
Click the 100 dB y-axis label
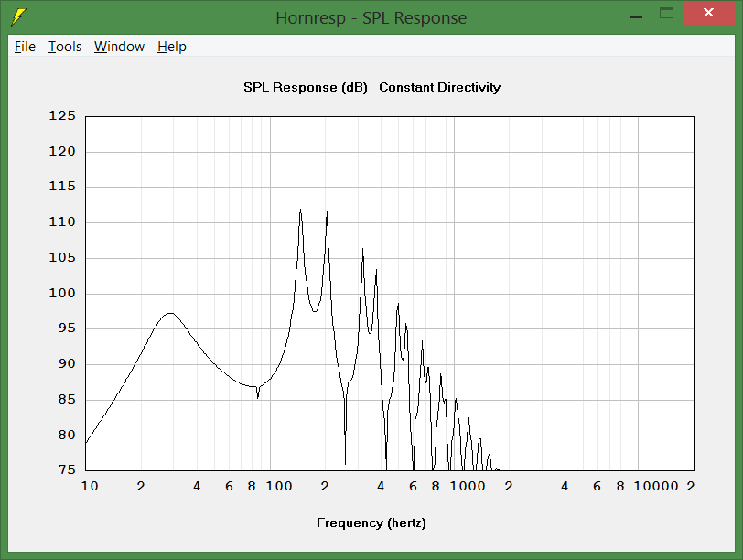pos(62,293)
